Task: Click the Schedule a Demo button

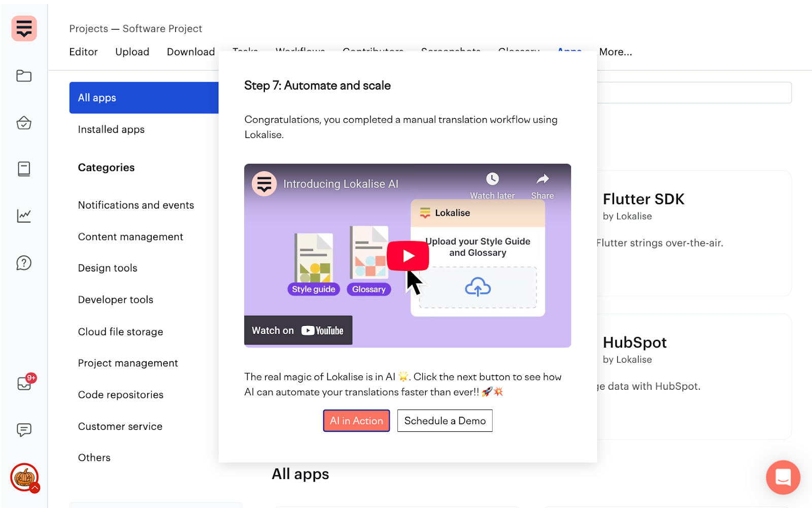Action: (x=445, y=421)
